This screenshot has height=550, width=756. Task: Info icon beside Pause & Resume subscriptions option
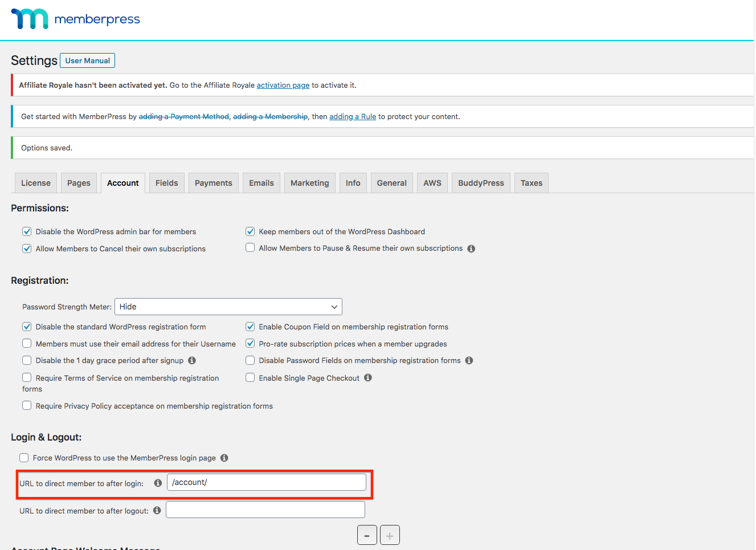[471, 248]
